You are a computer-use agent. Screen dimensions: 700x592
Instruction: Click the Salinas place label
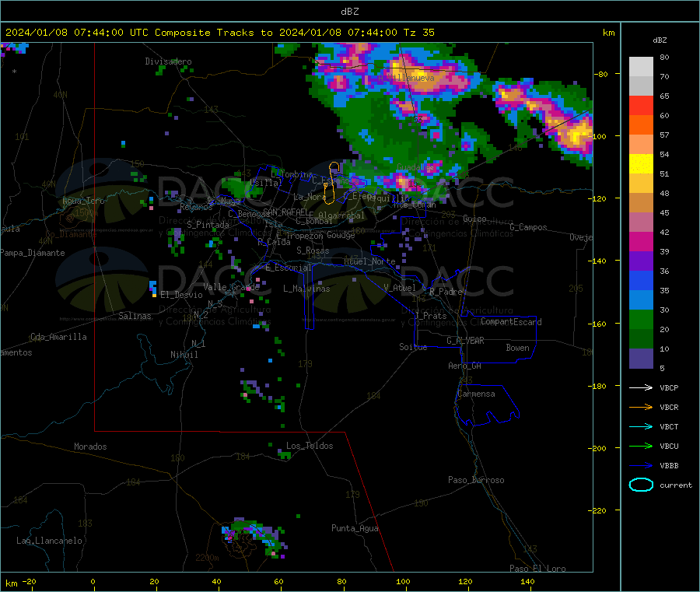[x=135, y=316]
